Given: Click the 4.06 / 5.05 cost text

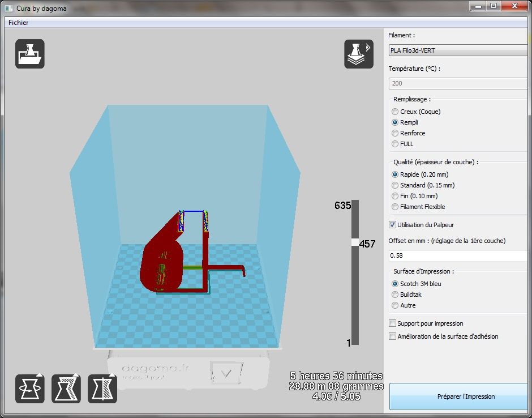Looking at the screenshot, I should point(336,396).
